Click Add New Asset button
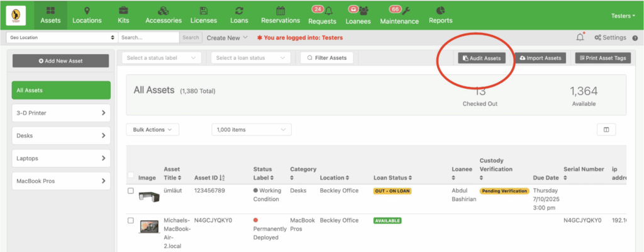This screenshot has height=252, width=644. (61, 60)
